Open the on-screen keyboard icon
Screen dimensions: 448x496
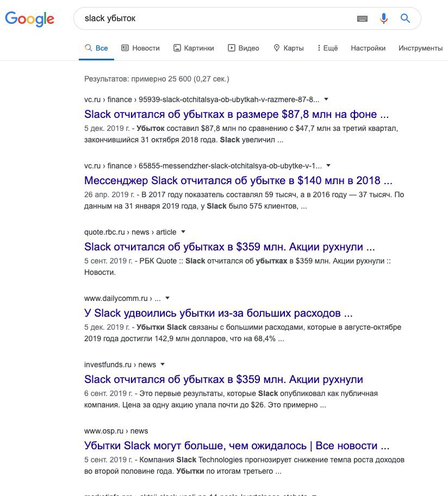(362, 18)
